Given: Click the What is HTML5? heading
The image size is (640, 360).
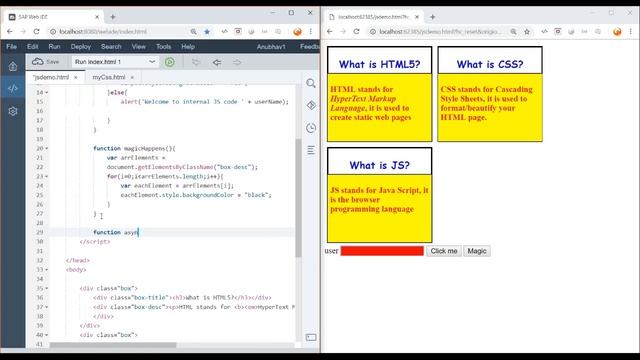Looking at the screenshot, I should (x=380, y=64).
